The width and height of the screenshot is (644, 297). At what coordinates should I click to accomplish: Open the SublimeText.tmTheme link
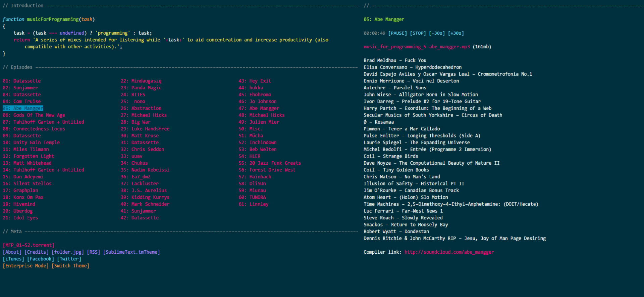131,252
